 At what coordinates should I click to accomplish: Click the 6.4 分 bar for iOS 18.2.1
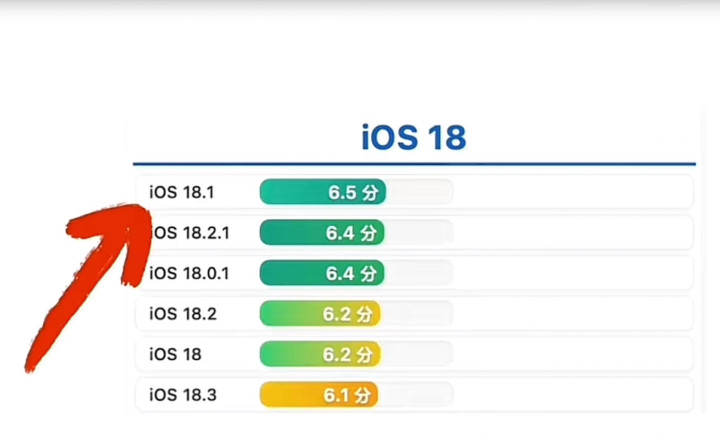coord(322,232)
